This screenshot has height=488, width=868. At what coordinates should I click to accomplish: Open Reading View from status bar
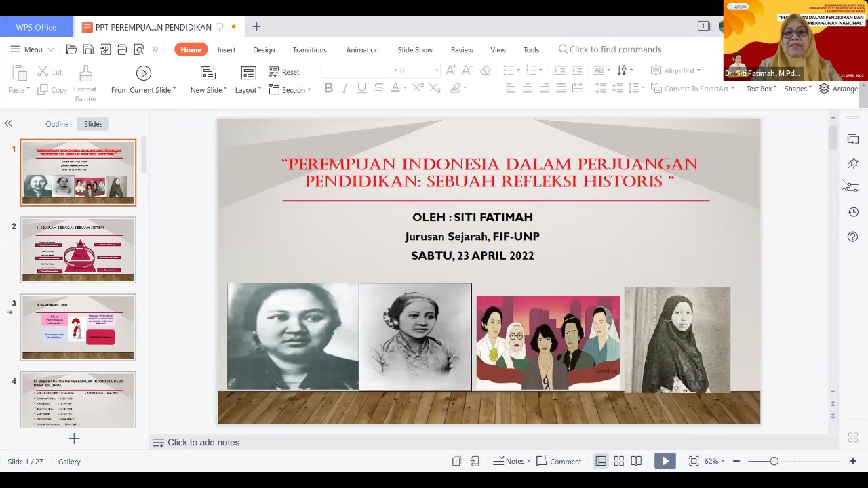(x=636, y=462)
